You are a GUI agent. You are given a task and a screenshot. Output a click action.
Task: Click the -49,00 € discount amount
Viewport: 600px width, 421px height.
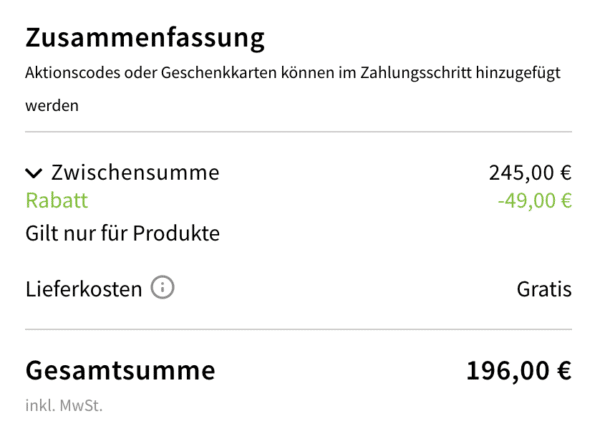534,201
